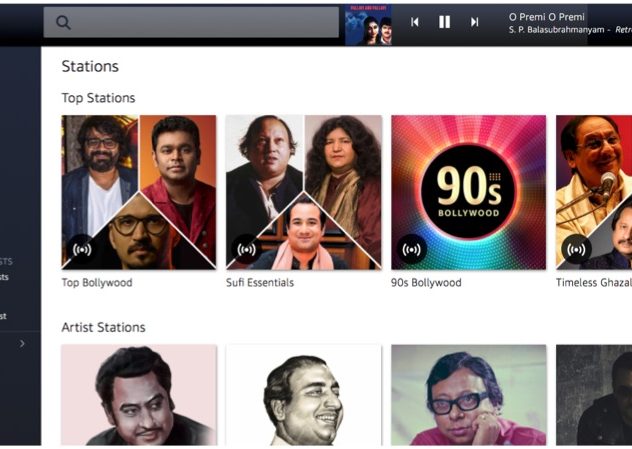Expand the sidebar chevron arrow
The image size is (632, 449).
click(22, 343)
